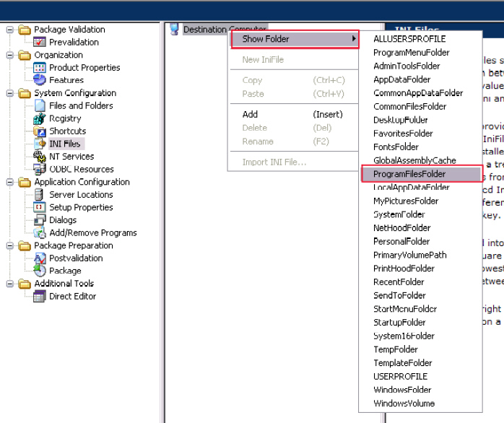Click the Server Locations icon
The image size is (504, 423).
pos(40,195)
